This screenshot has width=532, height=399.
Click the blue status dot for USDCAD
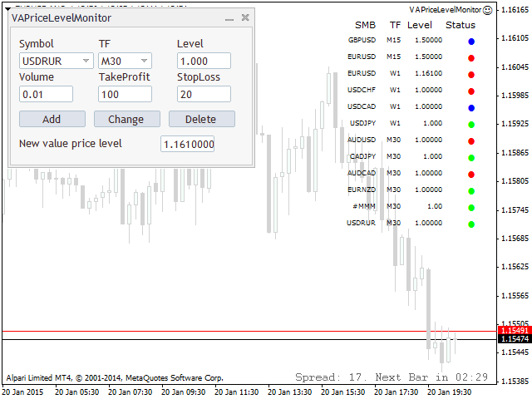(x=471, y=107)
